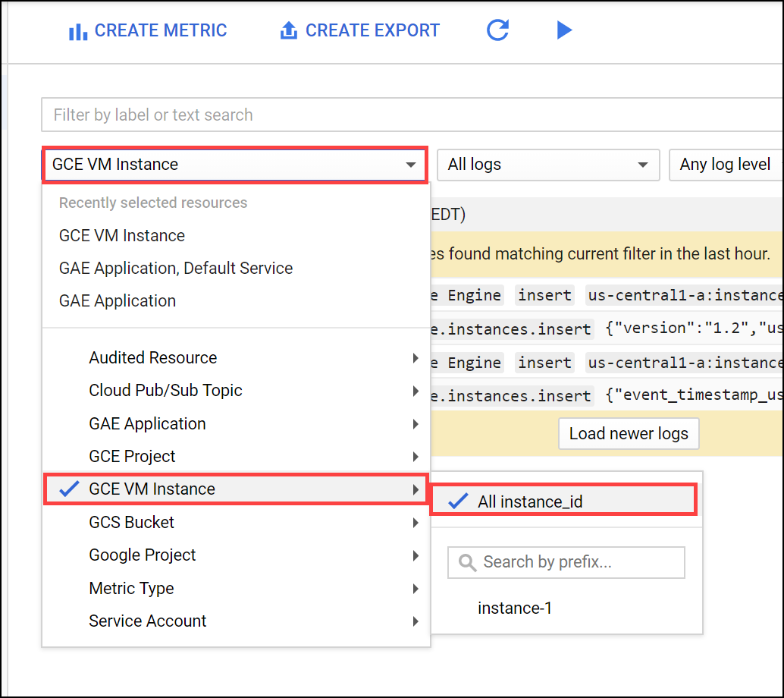
Task: Expand the Google Project submenu arrow
Action: (x=416, y=555)
